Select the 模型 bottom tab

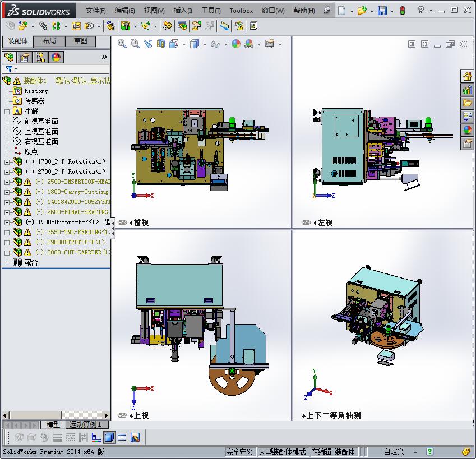(53, 424)
